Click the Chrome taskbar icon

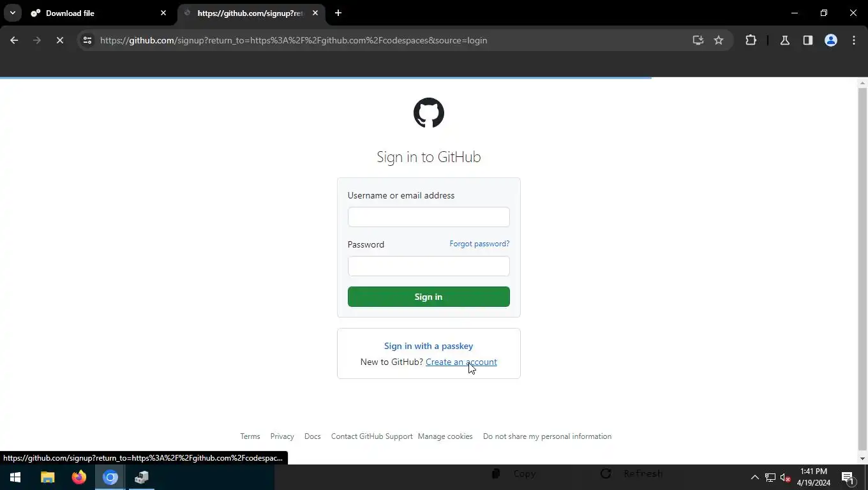[x=110, y=477]
